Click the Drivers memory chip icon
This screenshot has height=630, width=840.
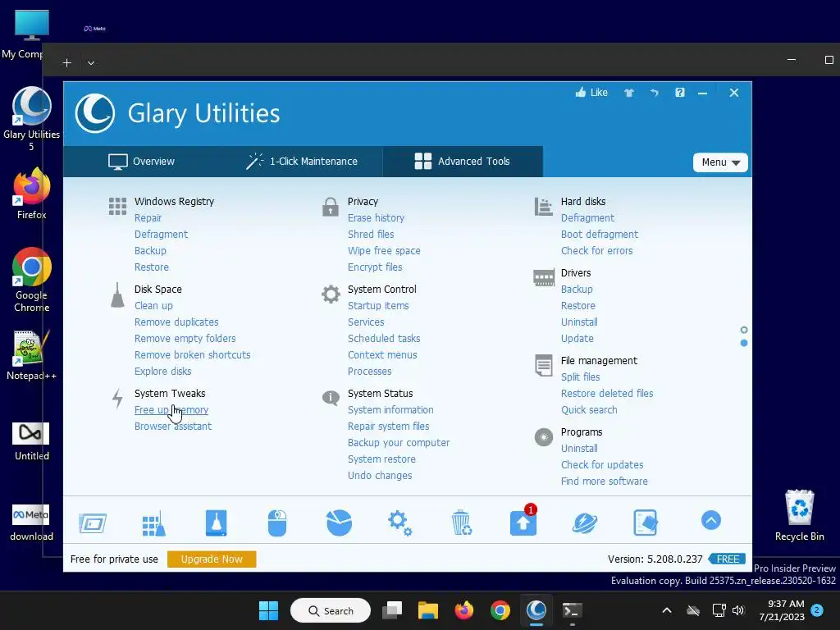pyautogui.click(x=544, y=277)
